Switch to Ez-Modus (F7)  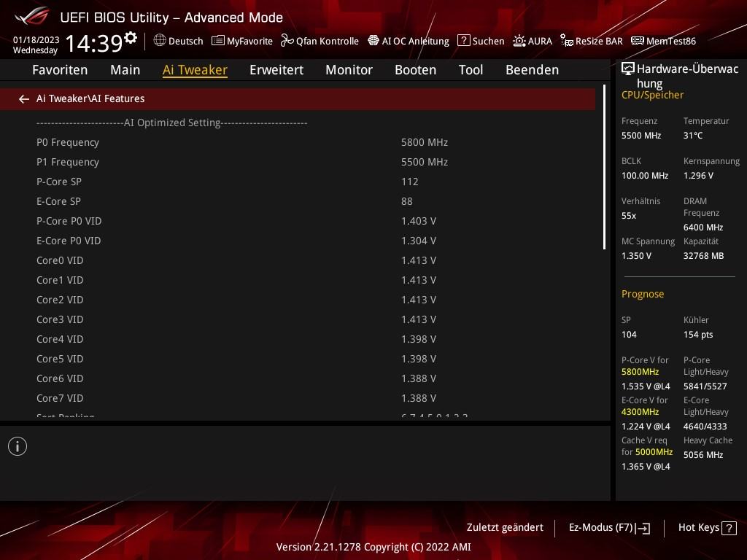[x=609, y=528]
